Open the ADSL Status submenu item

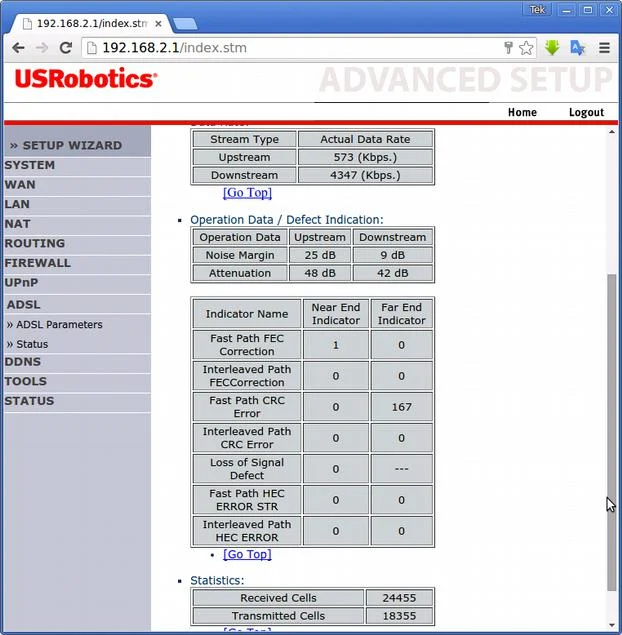[28, 344]
